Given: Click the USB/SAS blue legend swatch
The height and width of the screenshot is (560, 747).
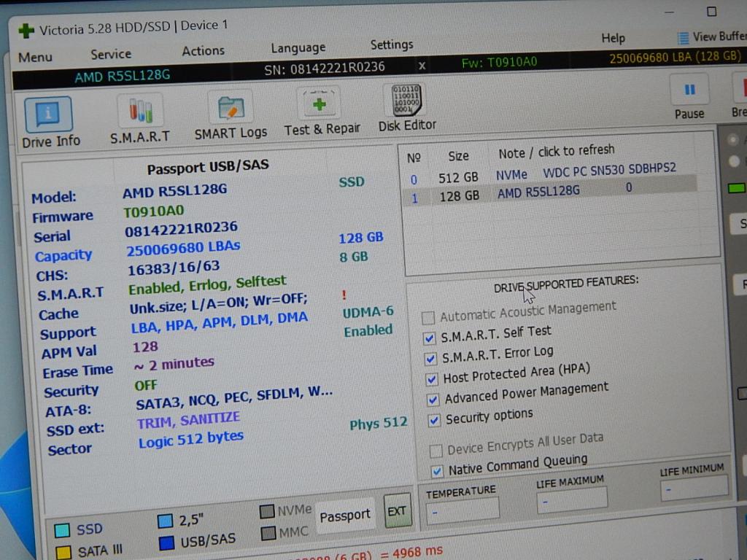Looking at the screenshot, I should [x=167, y=542].
